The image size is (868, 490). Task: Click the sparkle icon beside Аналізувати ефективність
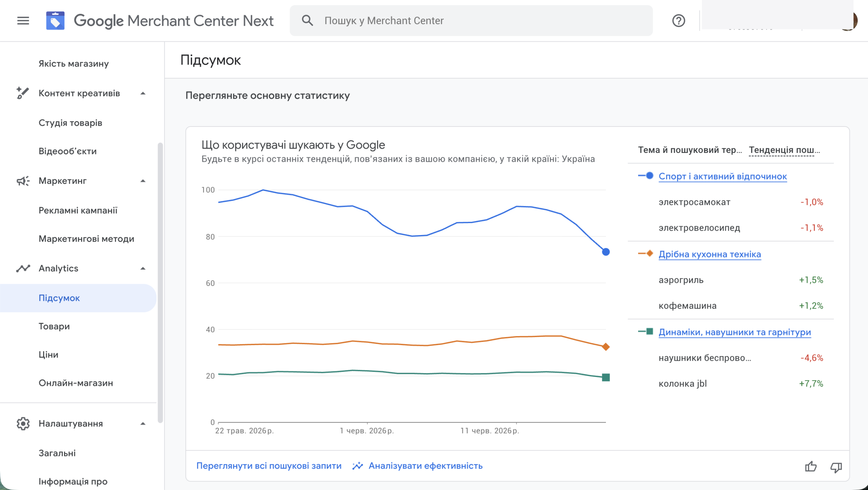coord(357,466)
